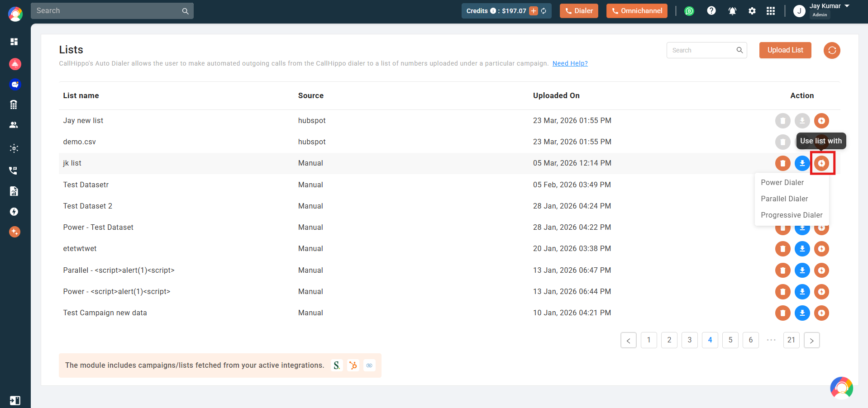
Task: Download the Parallel script alert list
Action: [802, 270]
